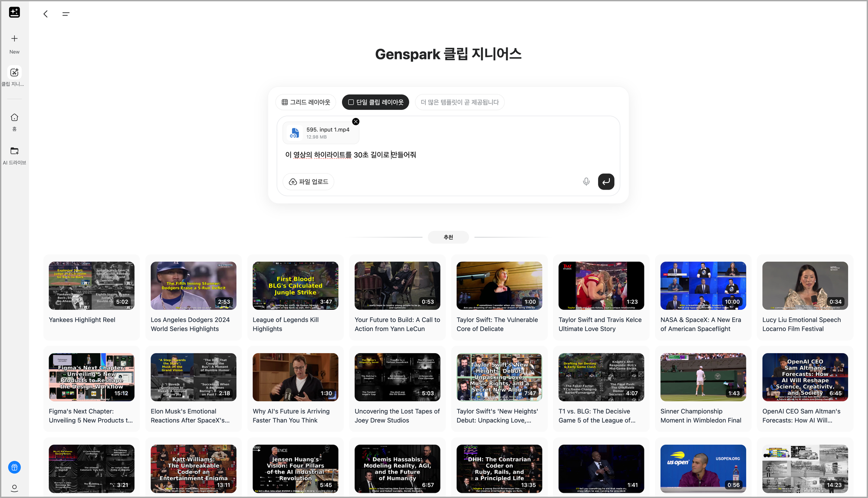Viewport: 868px width, 498px height.
Task: Open the user profile icon
Action: click(14, 488)
